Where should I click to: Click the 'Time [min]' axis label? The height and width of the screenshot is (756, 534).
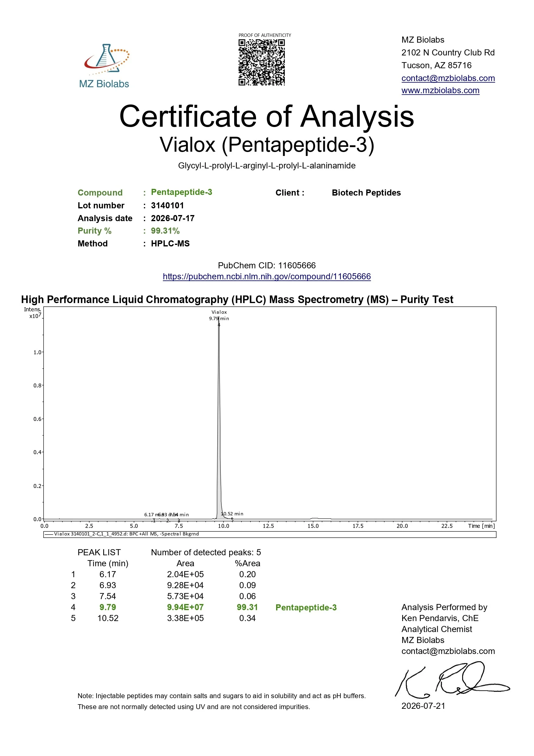481,526
